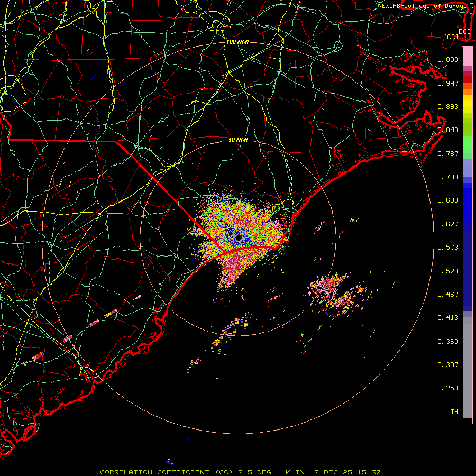Click the '50 NMI' range ring label
Screen dimensions: 476x476
pyautogui.click(x=238, y=140)
